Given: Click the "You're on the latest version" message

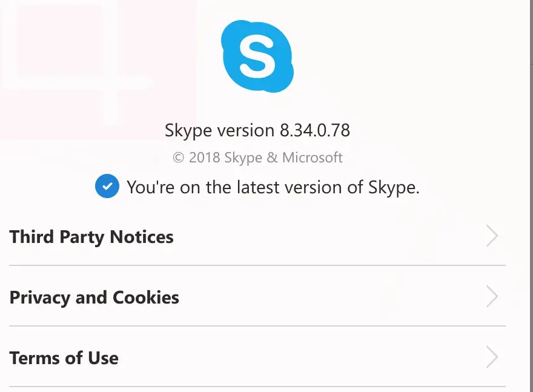Looking at the screenshot, I should (x=273, y=187).
